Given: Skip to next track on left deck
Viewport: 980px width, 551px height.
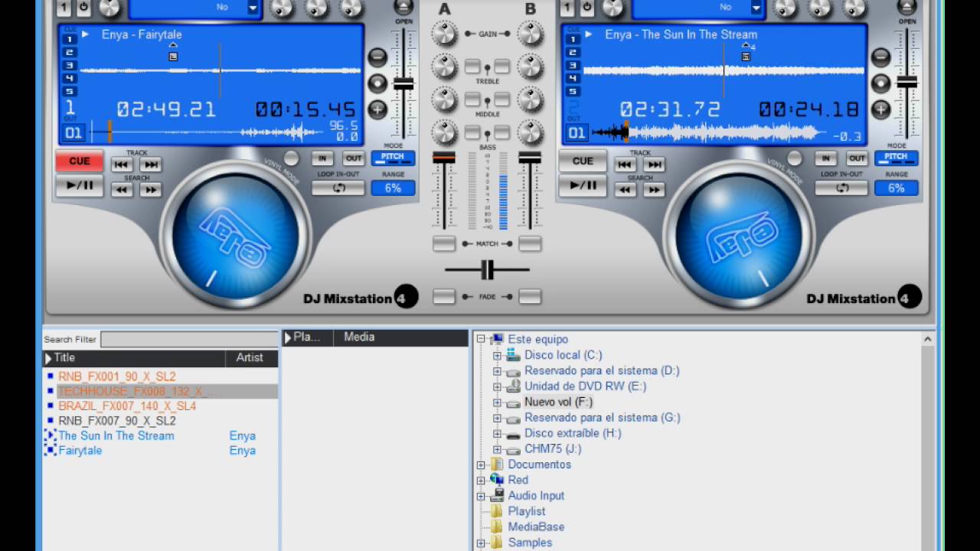Looking at the screenshot, I should pyautogui.click(x=151, y=165).
